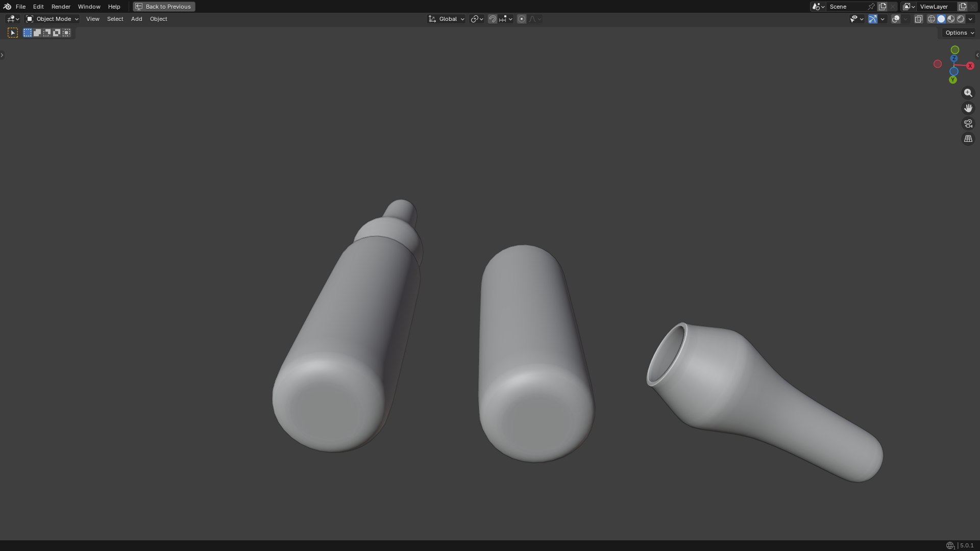Click the Back to Previous button
Viewport: 980px width, 551px height.
(x=164, y=7)
